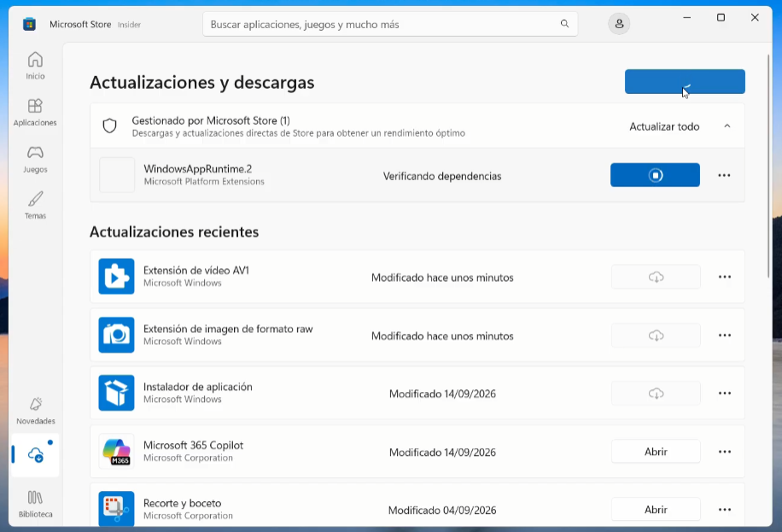Click the Microsoft Platform Extensions publisher text
782x532 pixels.
204,182
